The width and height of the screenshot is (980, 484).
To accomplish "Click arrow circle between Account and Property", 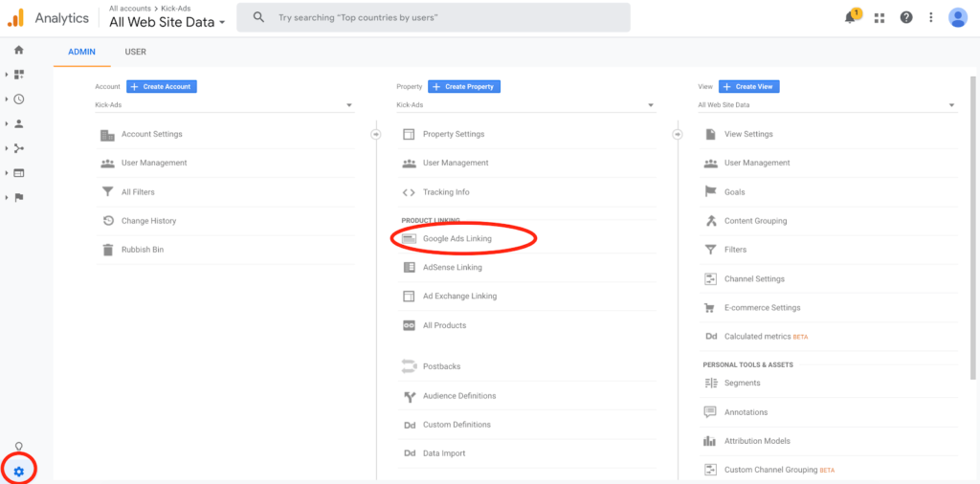I will pos(375,134).
